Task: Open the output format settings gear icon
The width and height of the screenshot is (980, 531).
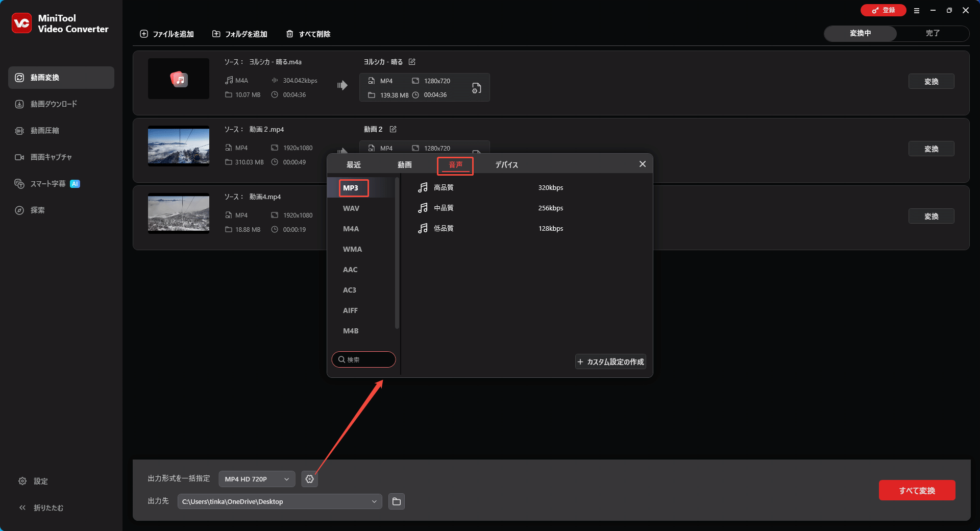Action: 309,479
